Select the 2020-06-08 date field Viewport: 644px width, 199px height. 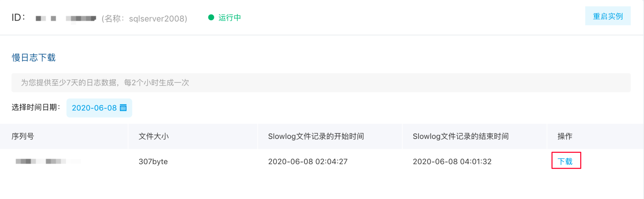99,108
